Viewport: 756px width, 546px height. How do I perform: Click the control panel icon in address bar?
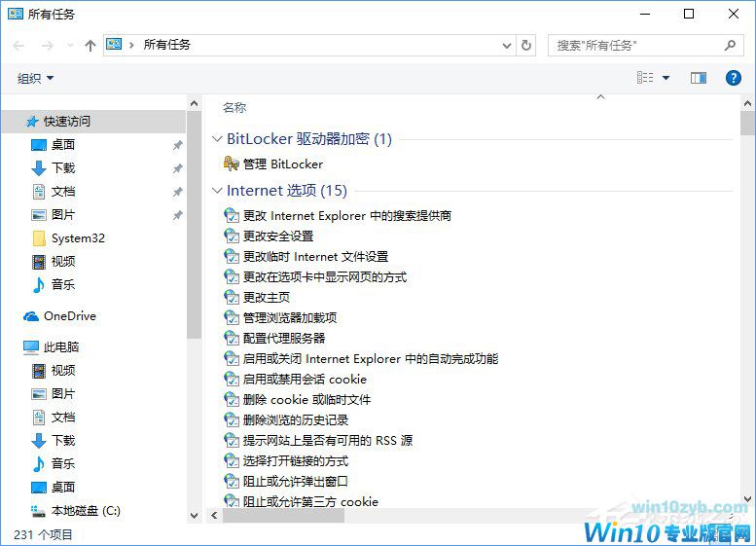(114, 45)
